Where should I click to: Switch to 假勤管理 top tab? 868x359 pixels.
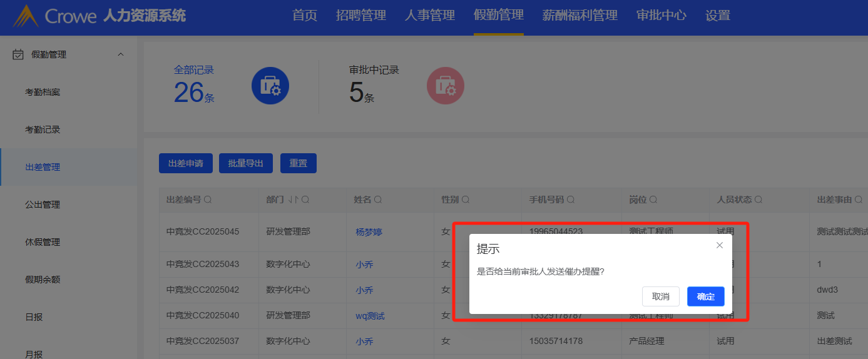pyautogui.click(x=499, y=16)
